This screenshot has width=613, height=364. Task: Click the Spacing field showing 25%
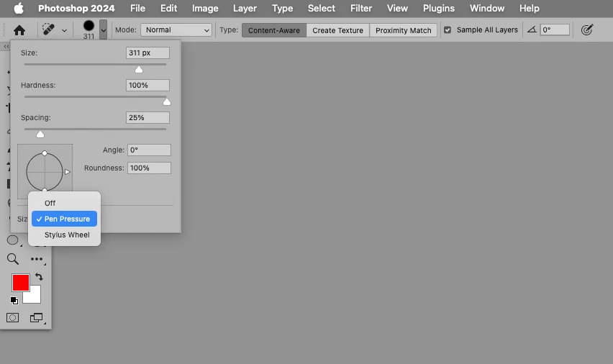point(147,118)
